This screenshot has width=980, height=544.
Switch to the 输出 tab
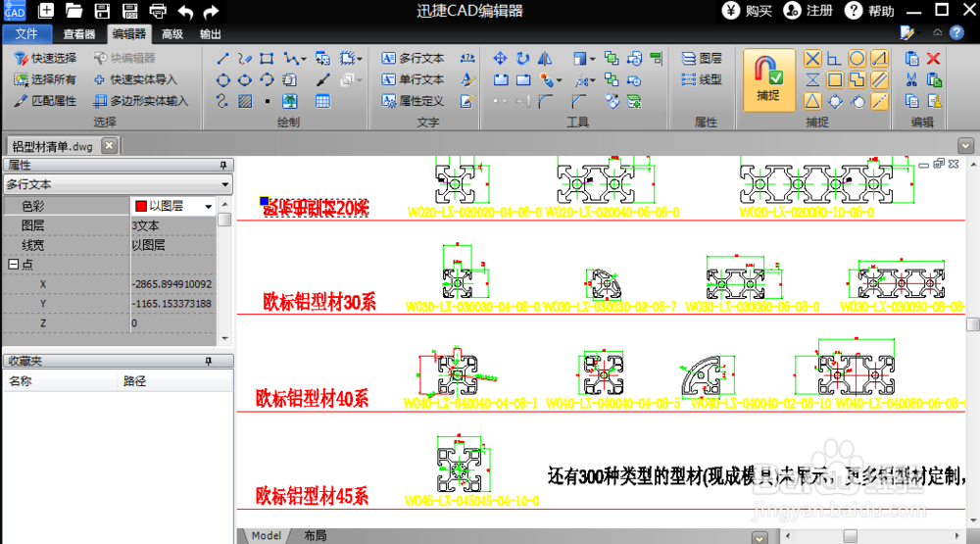pos(210,34)
